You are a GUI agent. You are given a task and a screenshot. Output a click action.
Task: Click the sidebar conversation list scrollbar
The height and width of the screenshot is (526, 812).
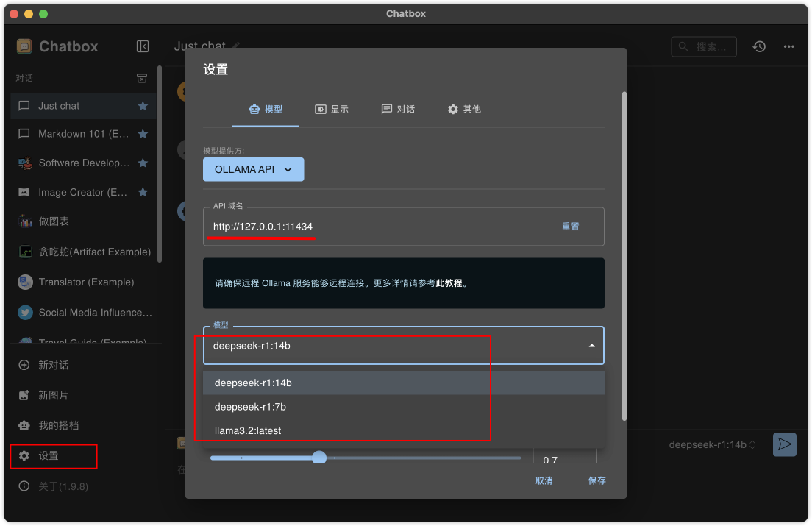tap(160, 164)
